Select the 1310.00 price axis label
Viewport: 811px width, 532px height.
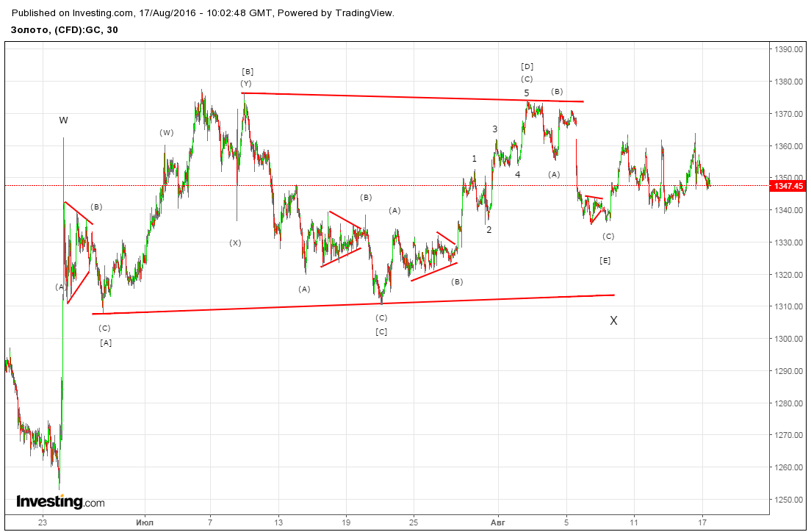789,307
